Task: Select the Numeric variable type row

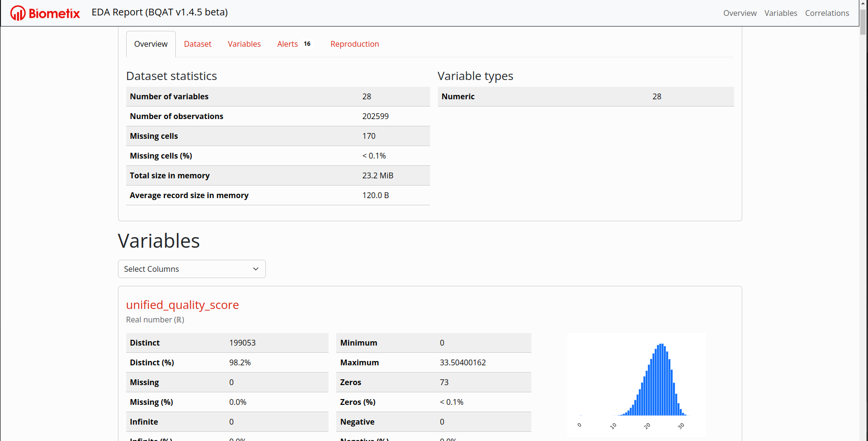Action: [585, 96]
